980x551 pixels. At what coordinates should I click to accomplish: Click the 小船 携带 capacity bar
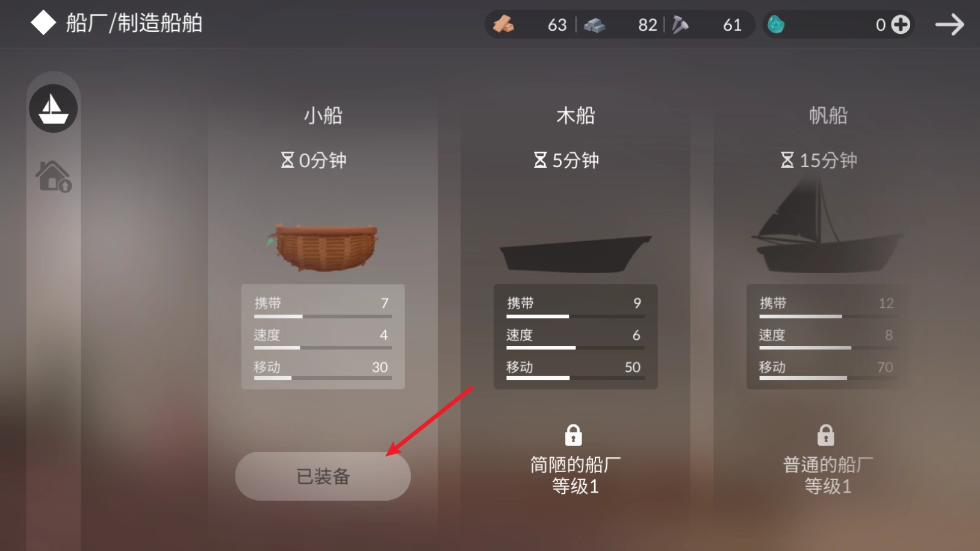323,316
